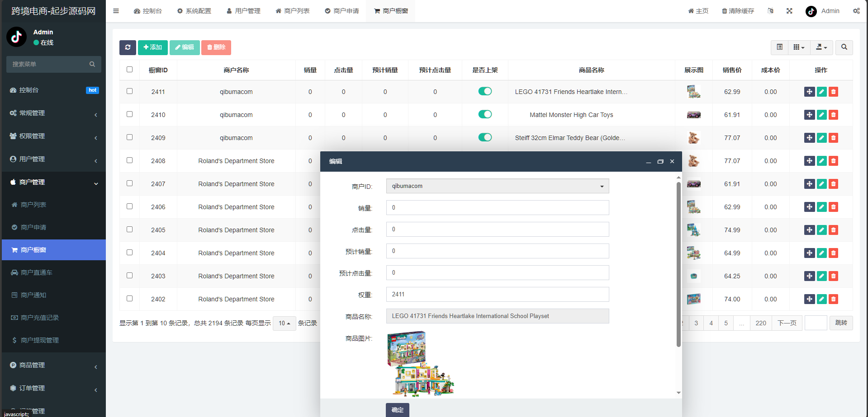Switch to the 商户列表 top tab

[293, 11]
